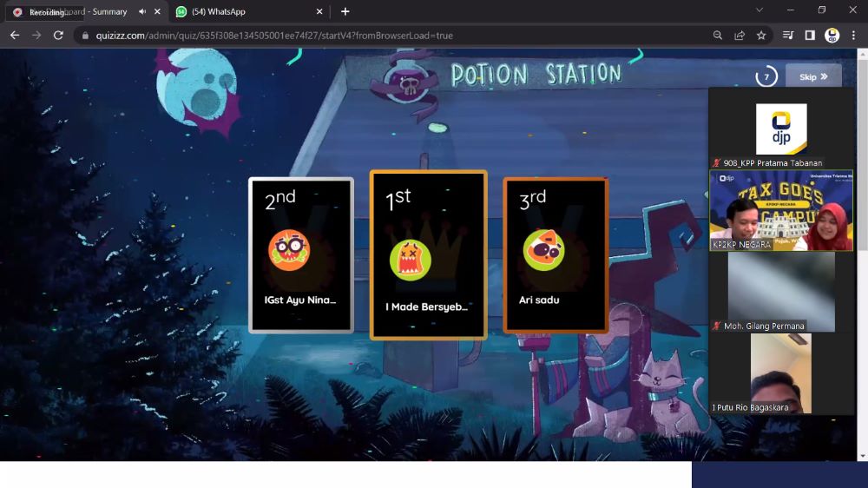Expand the tab search dropdown chevron

(x=759, y=10)
